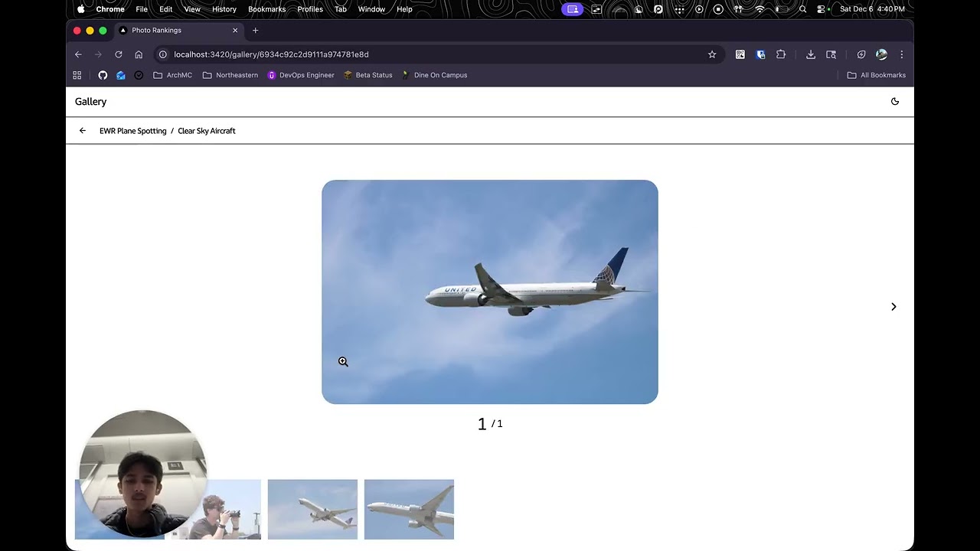980x551 pixels.
Task: Click the photo counter 1 / 1
Action: 490,423
